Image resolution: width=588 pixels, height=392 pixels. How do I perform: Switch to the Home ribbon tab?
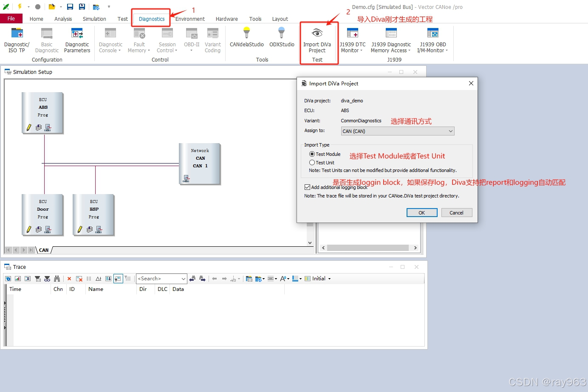pyautogui.click(x=37, y=19)
